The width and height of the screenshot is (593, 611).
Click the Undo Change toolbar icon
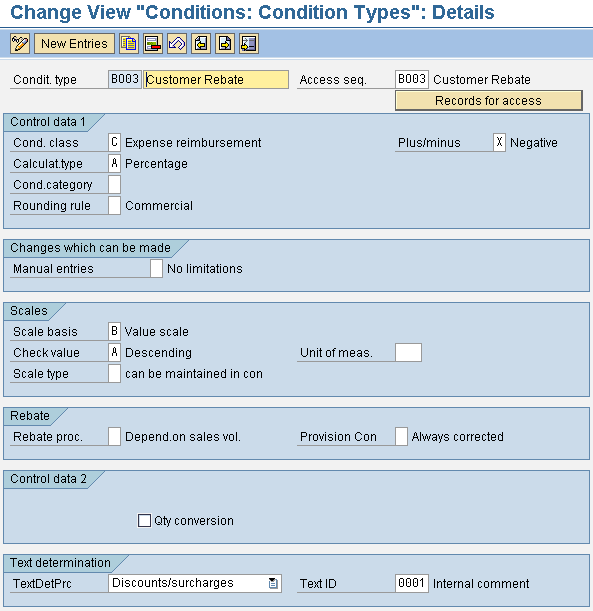coord(177,43)
